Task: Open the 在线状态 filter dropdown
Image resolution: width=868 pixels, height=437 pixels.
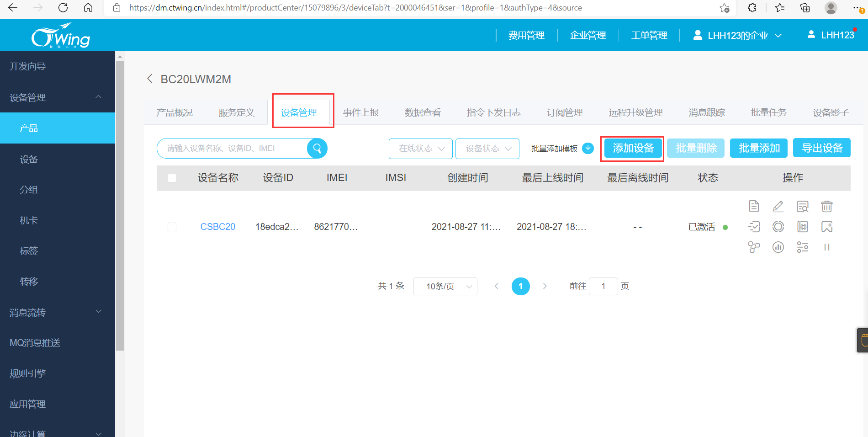Action: (x=420, y=148)
